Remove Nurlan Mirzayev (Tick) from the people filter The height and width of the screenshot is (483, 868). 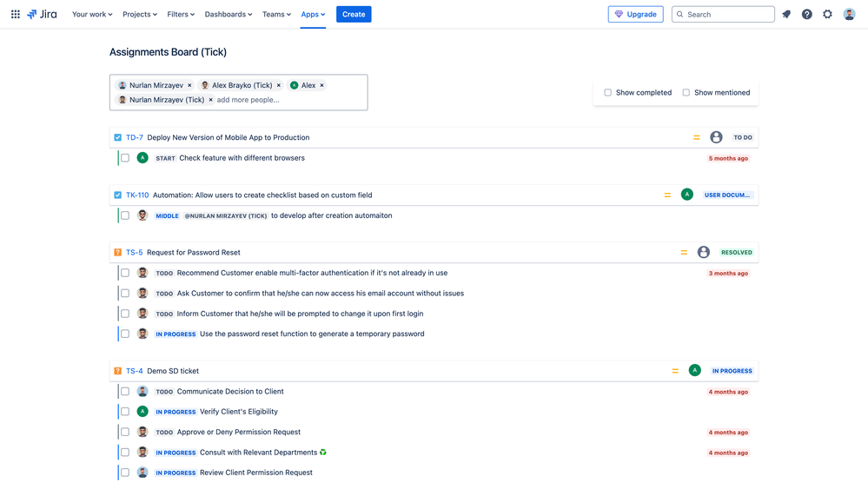[x=210, y=100]
